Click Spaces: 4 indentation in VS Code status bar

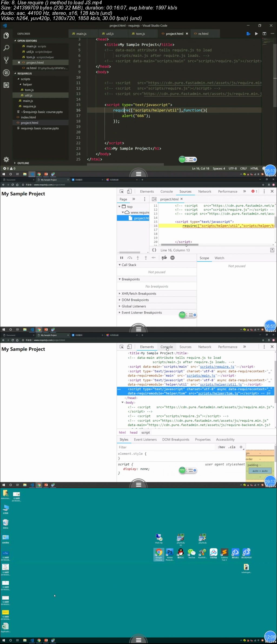click(219, 168)
